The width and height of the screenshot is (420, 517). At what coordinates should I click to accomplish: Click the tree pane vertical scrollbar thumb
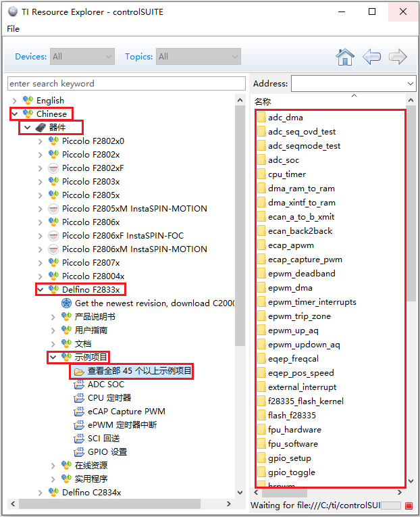tap(240, 226)
